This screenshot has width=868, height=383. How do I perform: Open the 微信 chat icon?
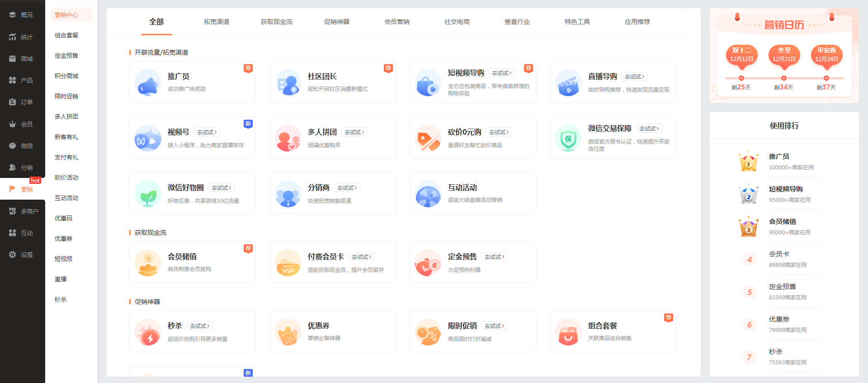click(x=13, y=146)
